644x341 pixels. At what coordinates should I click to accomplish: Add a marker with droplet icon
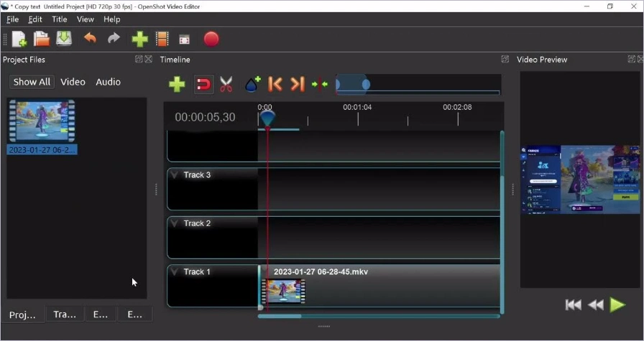pyautogui.click(x=252, y=84)
